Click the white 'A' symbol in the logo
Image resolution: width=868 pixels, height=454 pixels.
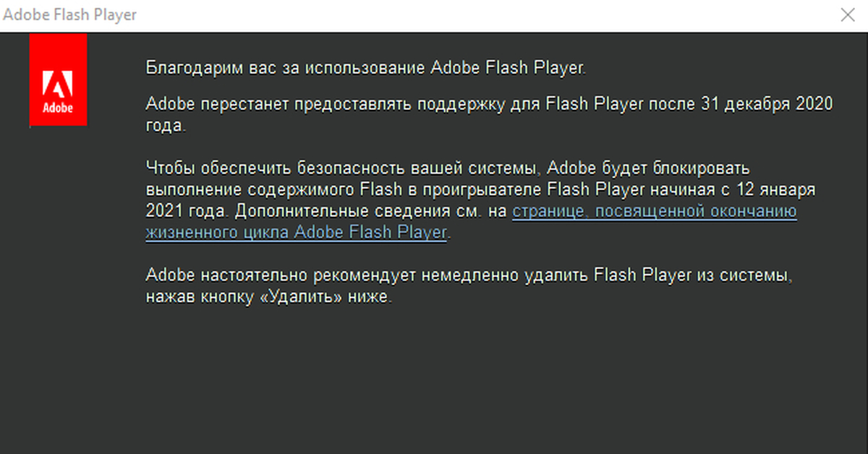click(x=58, y=85)
